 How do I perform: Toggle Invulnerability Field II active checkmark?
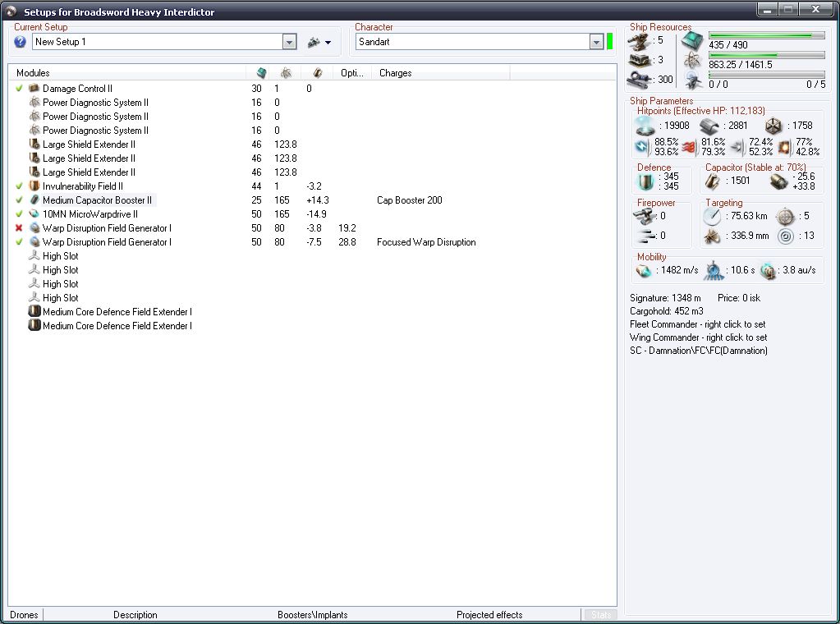coord(19,186)
